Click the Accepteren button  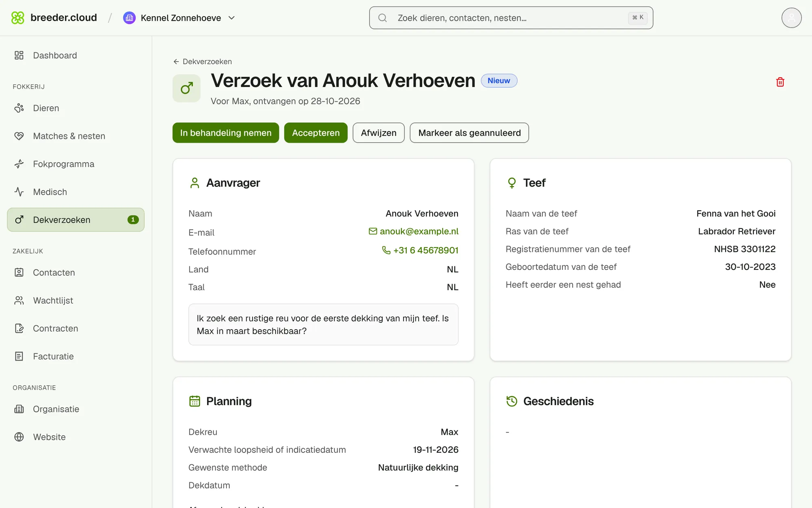316,133
